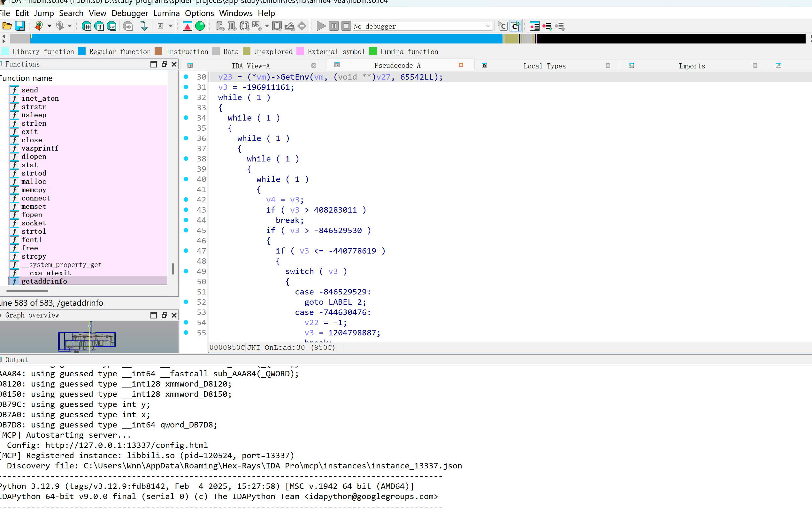Click the grayed arrow-in-box toolbar icon
This screenshot has width=812, height=509.
click(128, 26)
